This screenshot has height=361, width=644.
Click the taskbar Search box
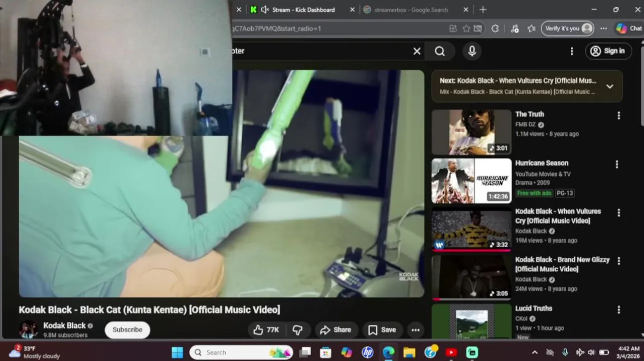[x=241, y=352]
